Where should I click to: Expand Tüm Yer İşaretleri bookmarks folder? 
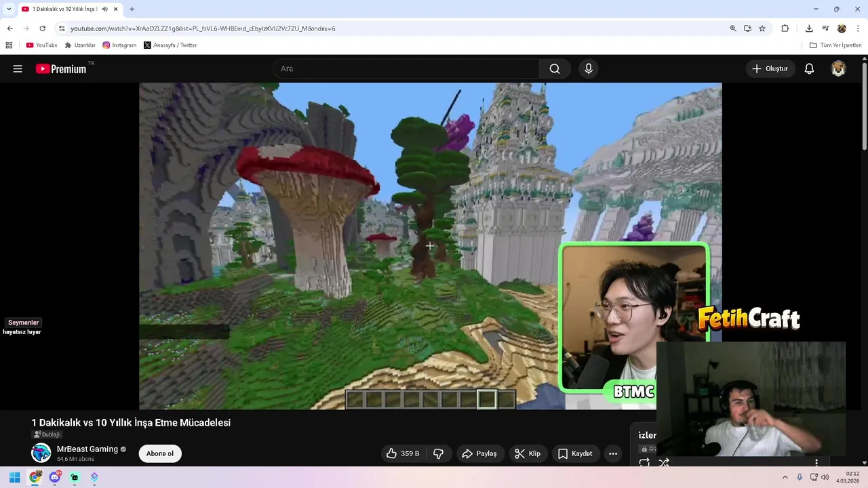835,45
